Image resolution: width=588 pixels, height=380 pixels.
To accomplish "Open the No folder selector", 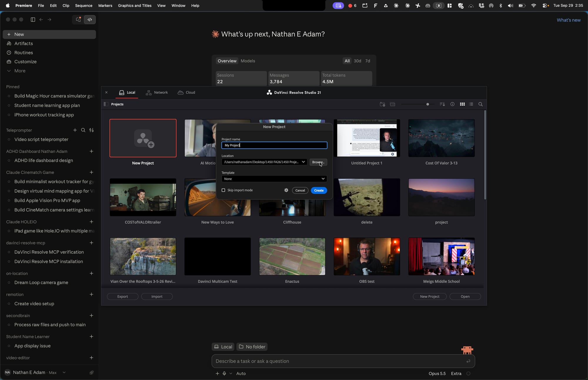I will click(x=252, y=347).
